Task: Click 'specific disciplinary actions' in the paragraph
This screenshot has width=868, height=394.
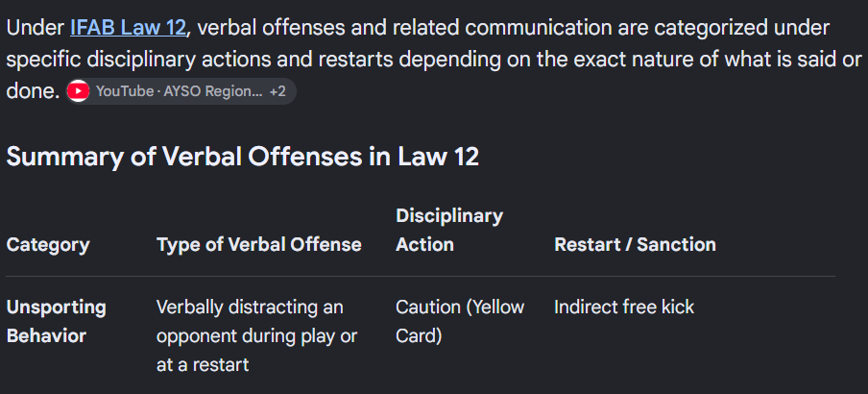Action: 140,60
